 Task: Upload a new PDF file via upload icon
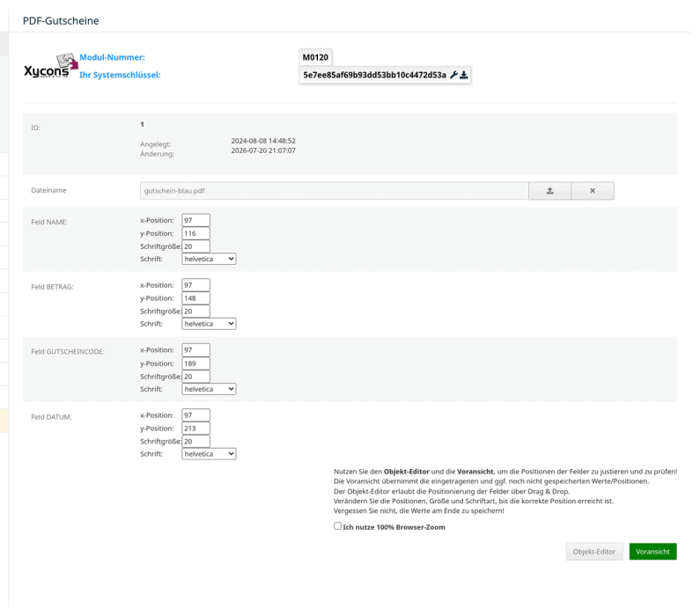550,191
